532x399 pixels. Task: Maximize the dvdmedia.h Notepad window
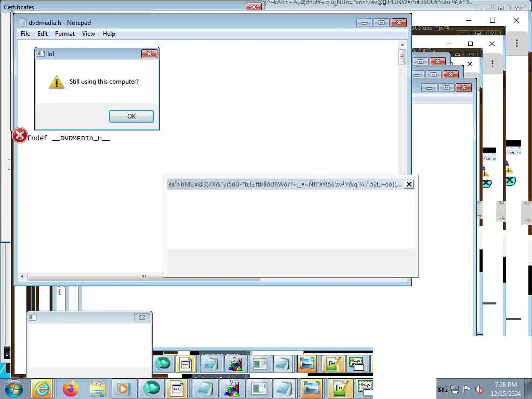coord(381,22)
